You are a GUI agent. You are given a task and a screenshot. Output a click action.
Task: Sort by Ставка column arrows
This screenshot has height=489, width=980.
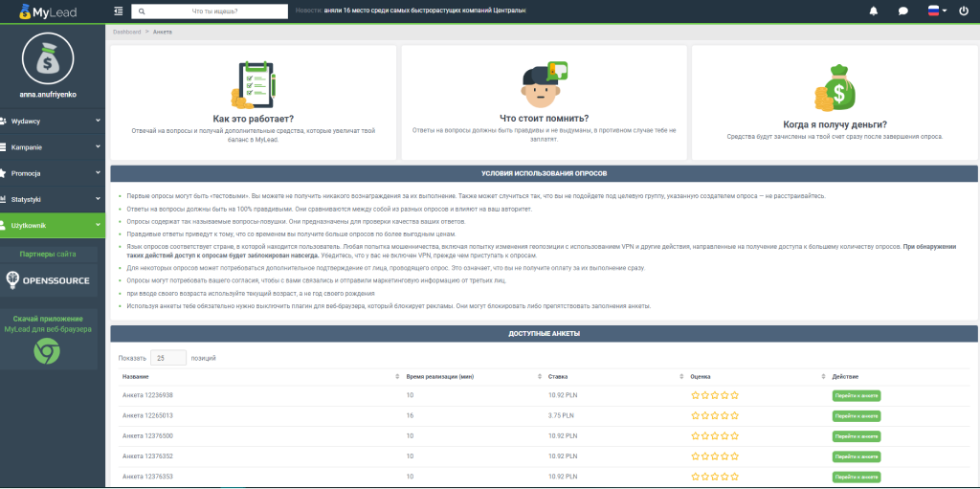[x=681, y=377]
